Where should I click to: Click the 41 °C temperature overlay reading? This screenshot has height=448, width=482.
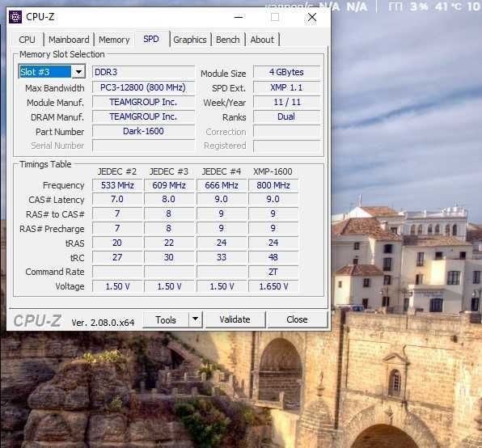448,6
